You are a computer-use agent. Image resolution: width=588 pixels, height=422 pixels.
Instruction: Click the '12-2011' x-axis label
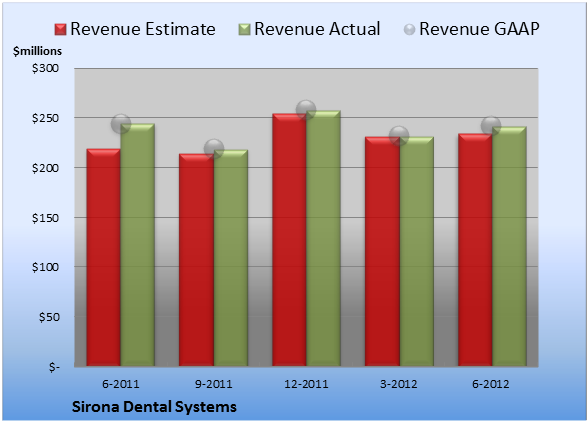(x=306, y=384)
